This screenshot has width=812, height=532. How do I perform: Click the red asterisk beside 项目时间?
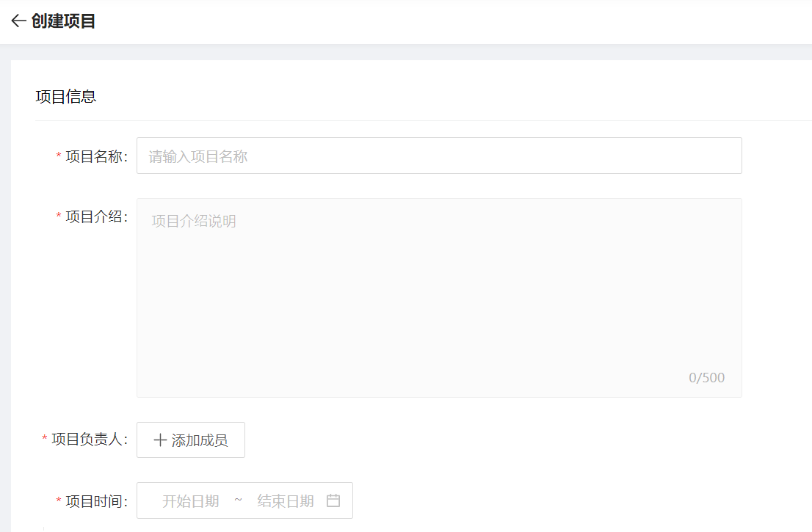pyautogui.click(x=59, y=502)
